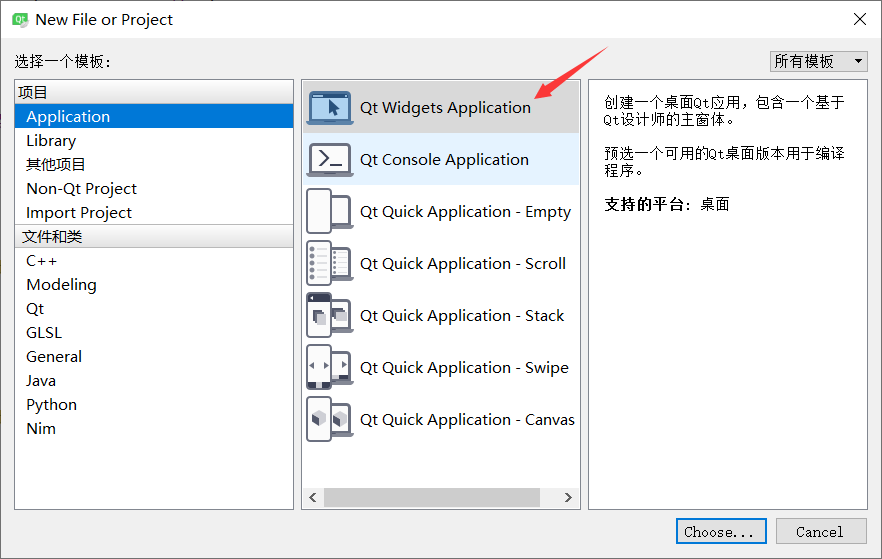Click the Qt Console Application terminal icon
The height and width of the screenshot is (559, 882).
pos(330,160)
